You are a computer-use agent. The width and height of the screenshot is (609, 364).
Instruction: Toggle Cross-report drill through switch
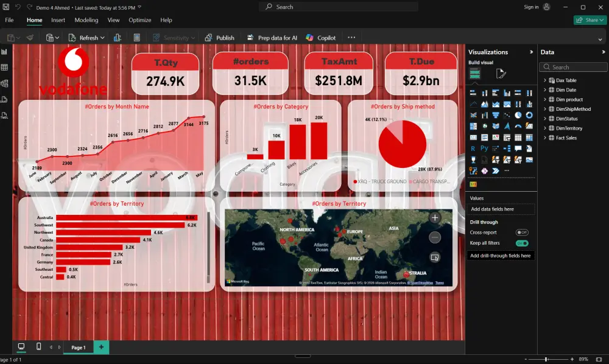coord(522,233)
